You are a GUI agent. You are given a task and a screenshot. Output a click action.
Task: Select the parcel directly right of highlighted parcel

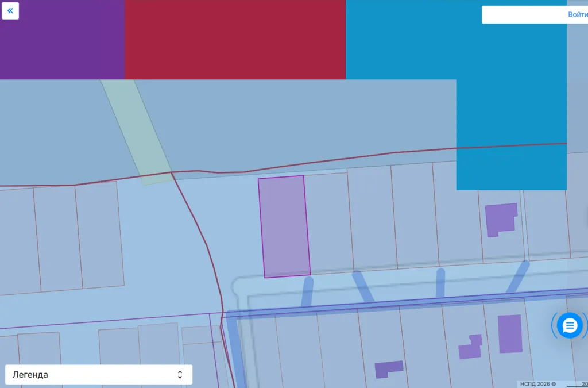pyautogui.click(x=328, y=221)
